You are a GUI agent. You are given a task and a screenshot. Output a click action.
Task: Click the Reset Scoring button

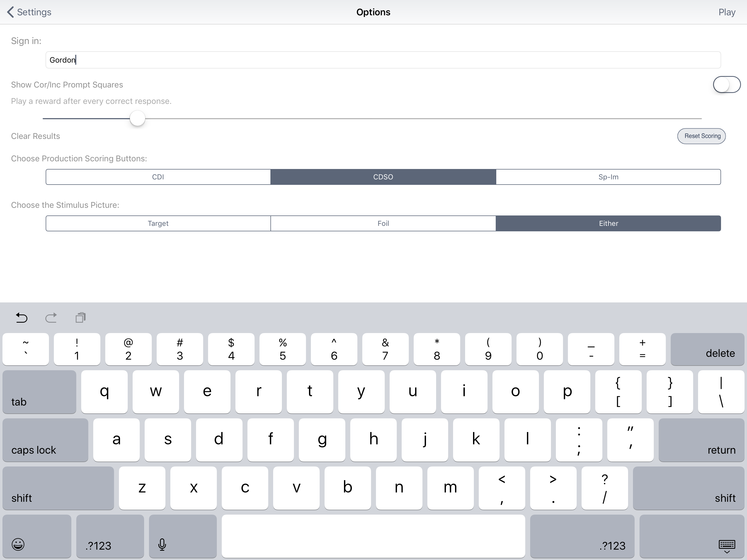(x=701, y=136)
